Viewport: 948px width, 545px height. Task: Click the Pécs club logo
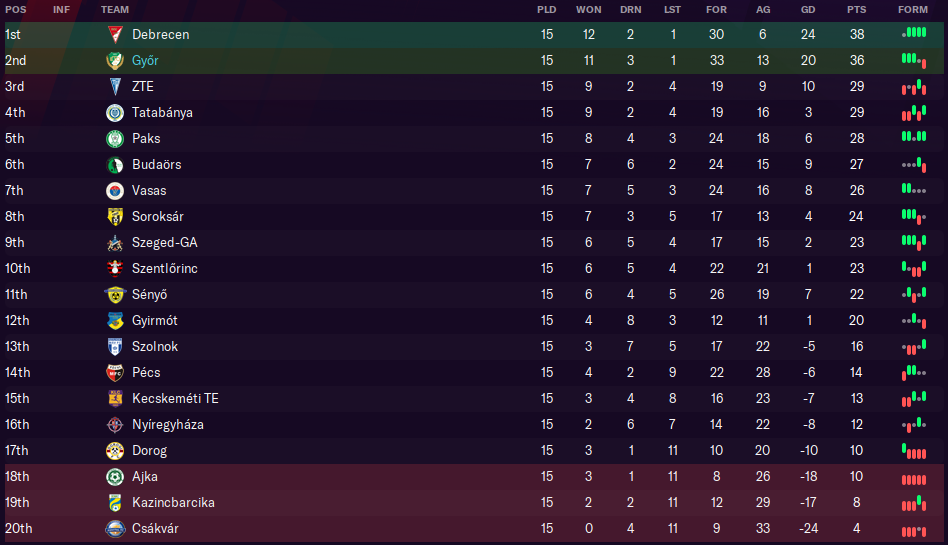(115, 372)
